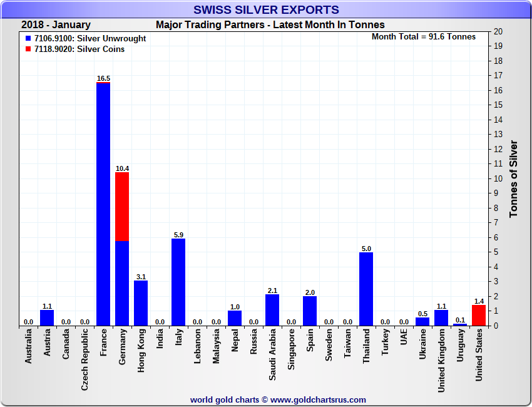The height and width of the screenshot is (407, 532).
Task: Click the Austria bar
Action: [47, 317]
